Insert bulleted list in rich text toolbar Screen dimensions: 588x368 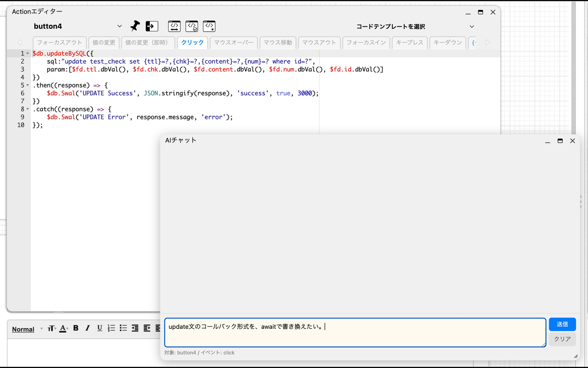123,328
